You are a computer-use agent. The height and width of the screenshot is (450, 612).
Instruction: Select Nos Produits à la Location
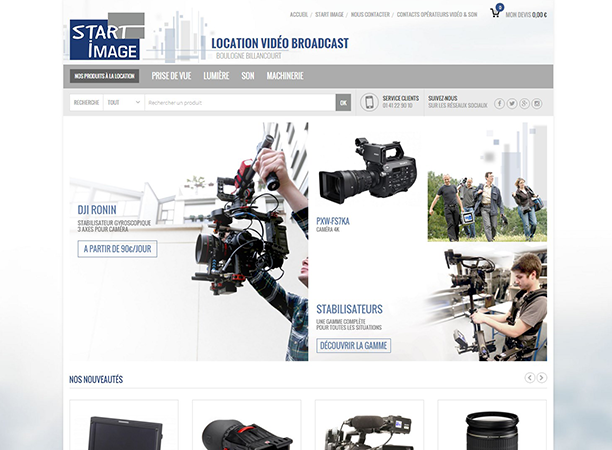105,76
